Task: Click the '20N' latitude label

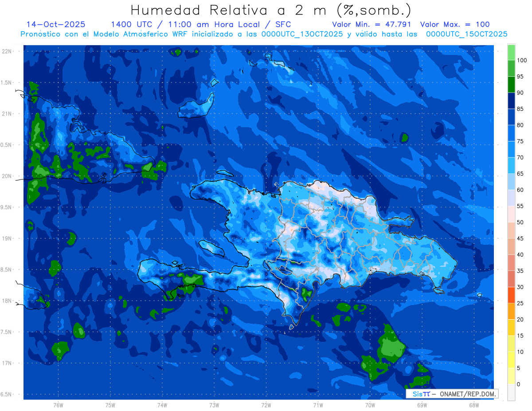Action: coord(7,176)
